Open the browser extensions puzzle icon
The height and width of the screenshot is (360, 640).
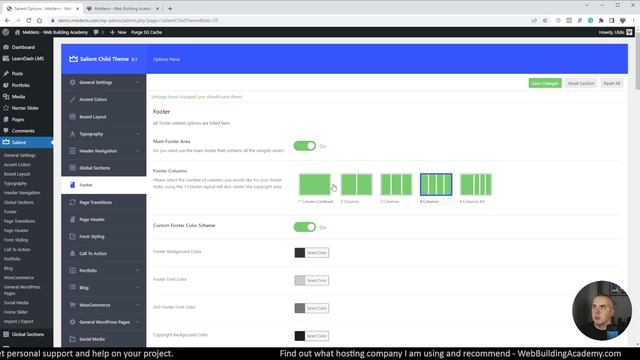coord(601,20)
